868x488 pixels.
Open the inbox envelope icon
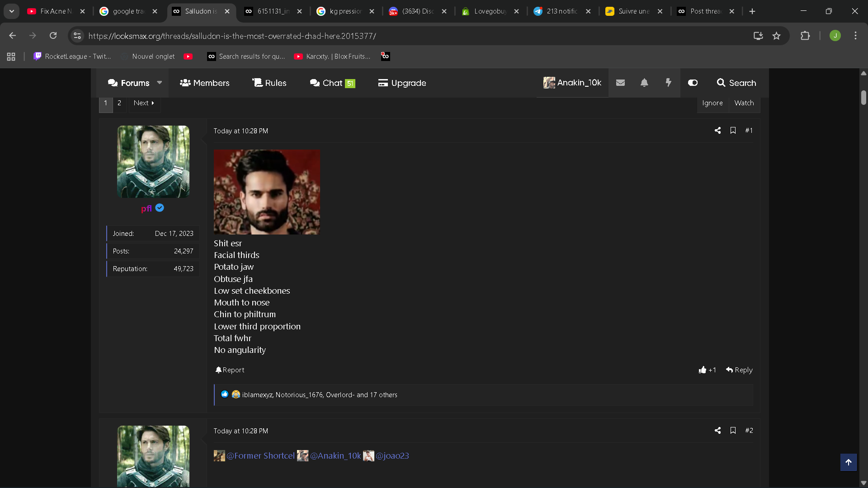(620, 83)
